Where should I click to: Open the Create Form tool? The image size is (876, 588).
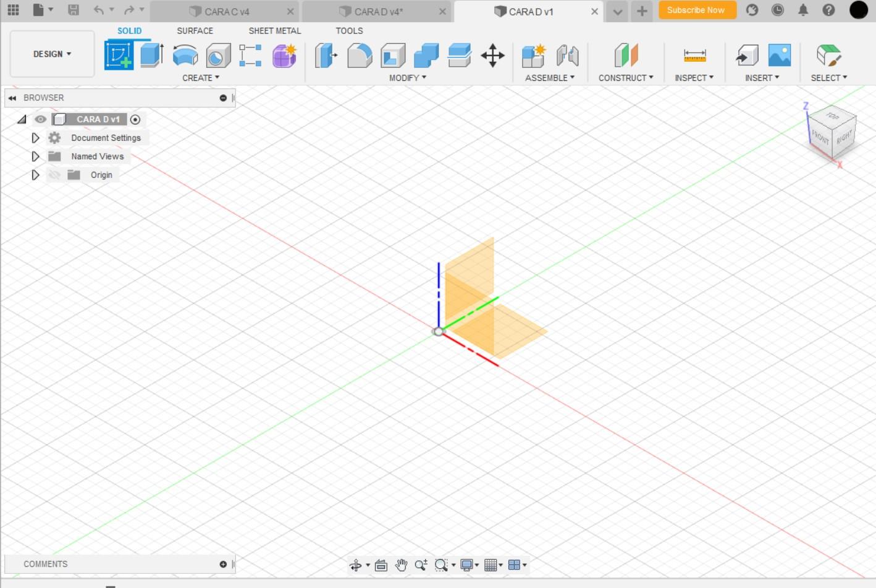(x=284, y=56)
